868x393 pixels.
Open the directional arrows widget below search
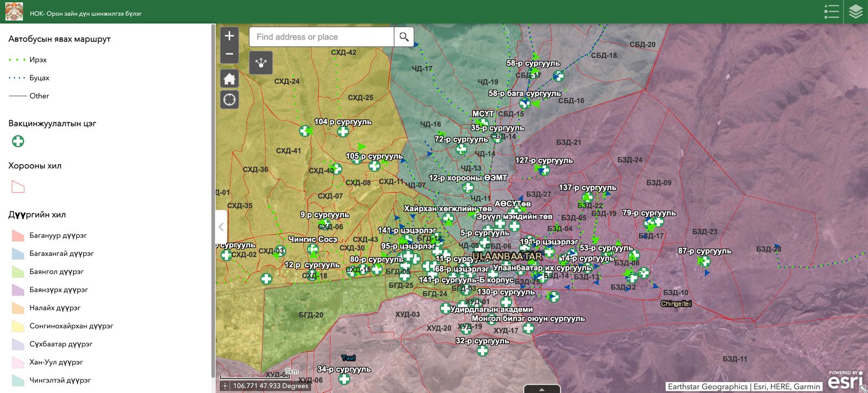click(x=261, y=63)
